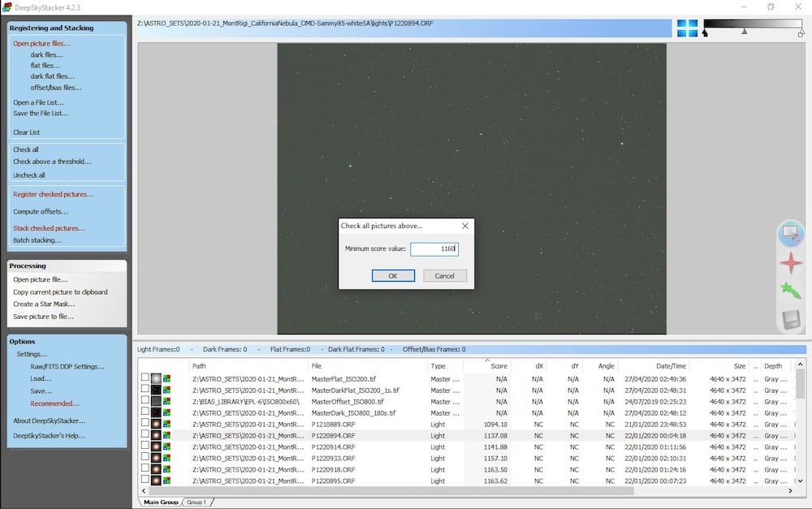
Task: Open Raw/FITS DDP Settings option
Action: tap(67, 367)
